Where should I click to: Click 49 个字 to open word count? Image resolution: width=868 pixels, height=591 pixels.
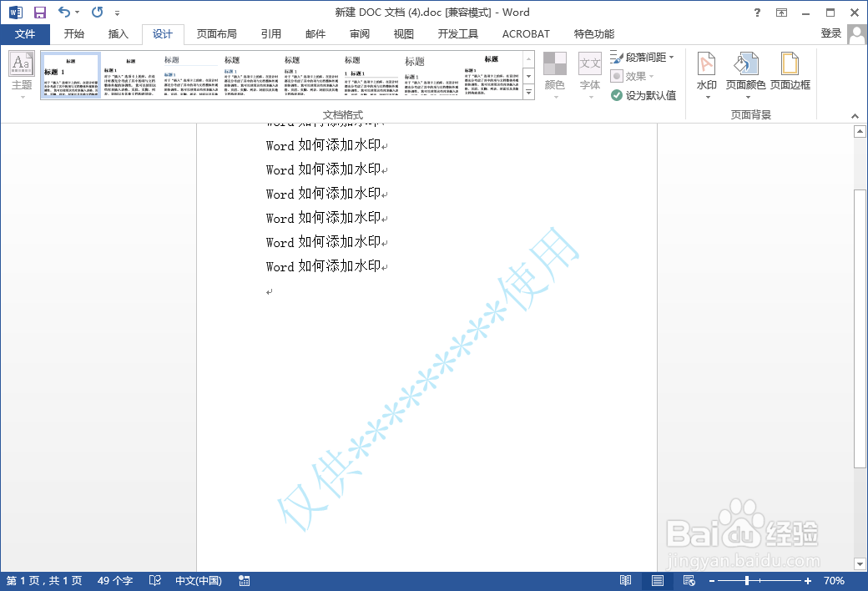pos(114,580)
